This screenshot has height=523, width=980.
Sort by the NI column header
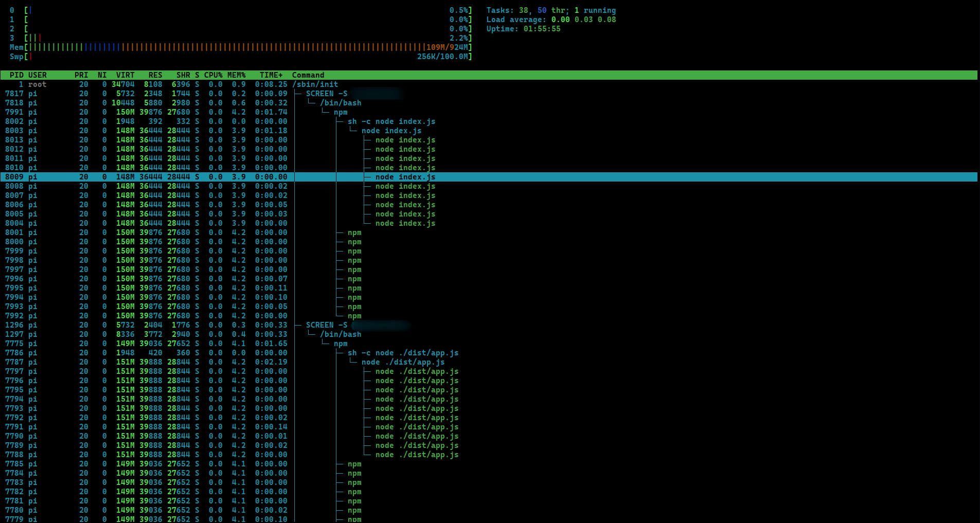(x=102, y=75)
